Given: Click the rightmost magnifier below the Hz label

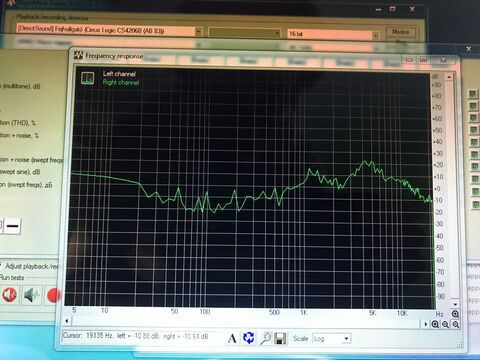Looking at the screenshot, I should tap(456, 324).
